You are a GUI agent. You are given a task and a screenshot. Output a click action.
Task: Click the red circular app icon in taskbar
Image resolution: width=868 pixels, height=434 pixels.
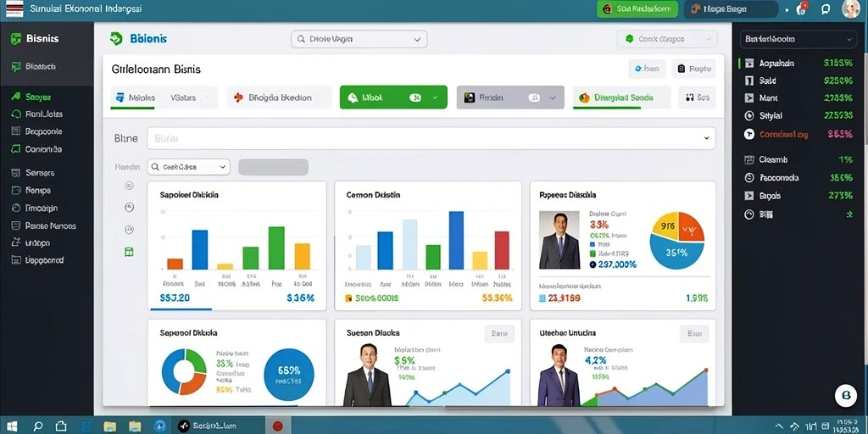(x=278, y=426)
